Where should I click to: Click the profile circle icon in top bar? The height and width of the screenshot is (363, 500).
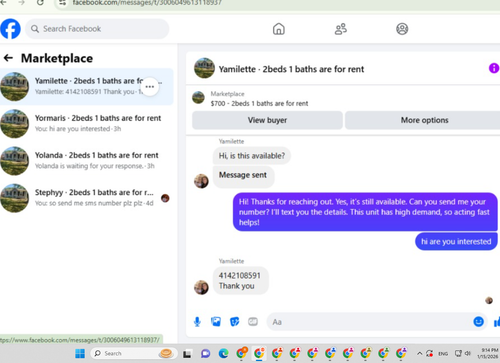[x=402, y=29]
